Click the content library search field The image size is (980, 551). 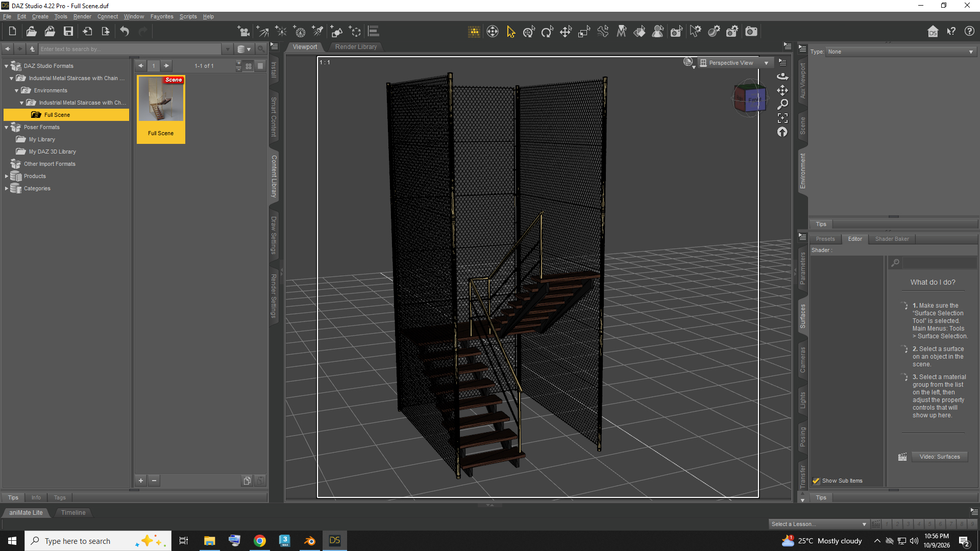[130, 49]
